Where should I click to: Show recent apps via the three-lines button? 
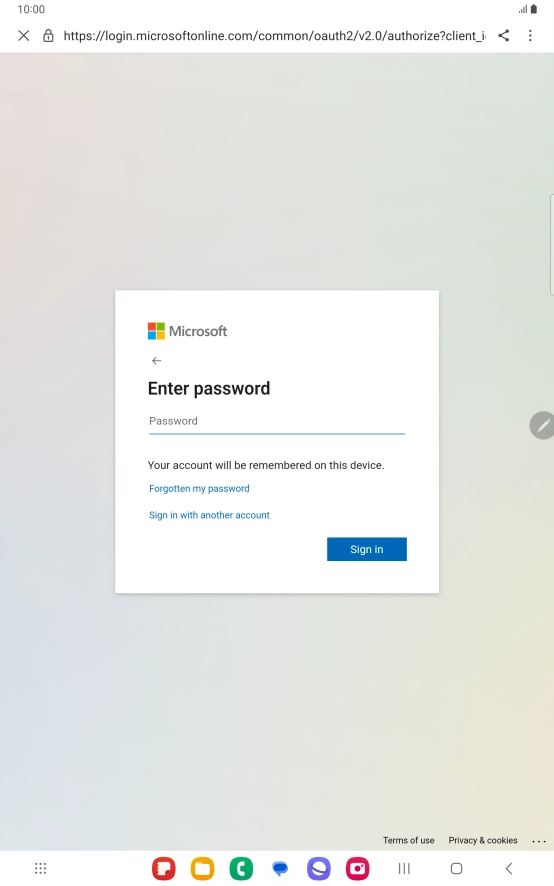click(x=404, y=868)
